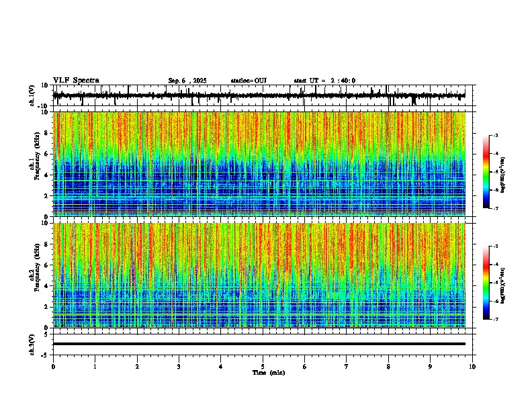This screenshot has width=532, height=411.
Task: Click the ch.1 spectrogram color scale bar
Action: [486, 172]
